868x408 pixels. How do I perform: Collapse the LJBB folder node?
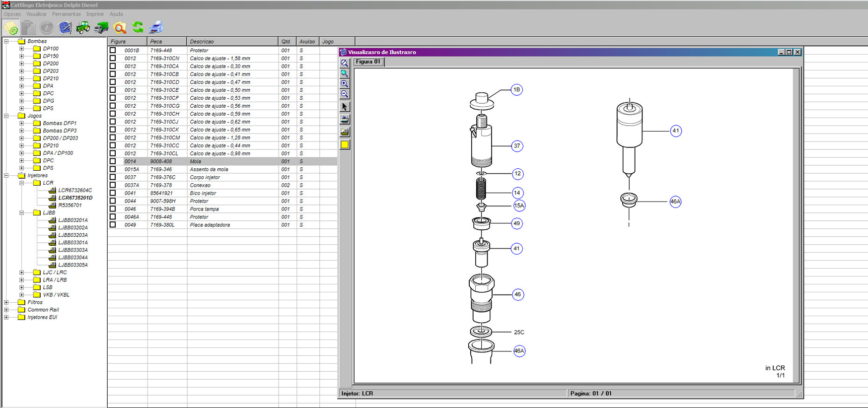pos(21,213)
